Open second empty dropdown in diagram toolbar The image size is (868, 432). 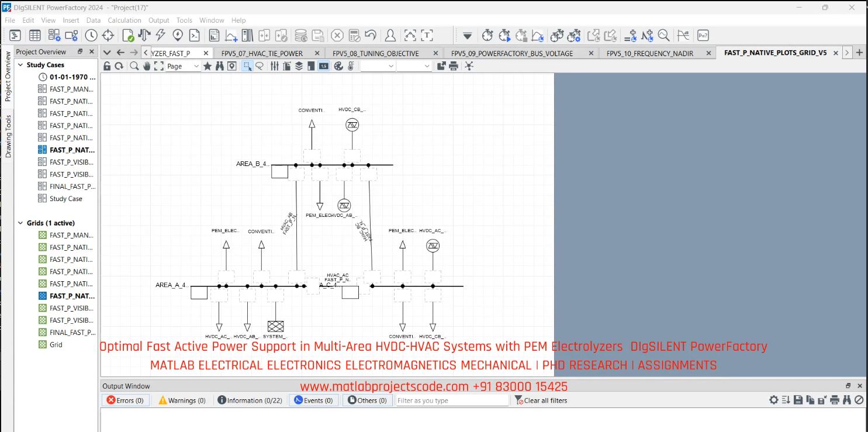coord(414,66)
